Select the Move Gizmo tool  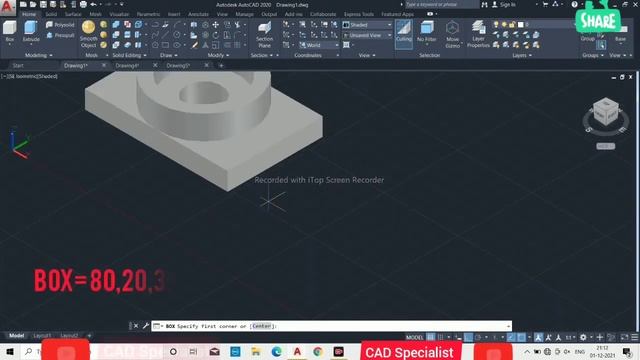[x=452, y=35]
